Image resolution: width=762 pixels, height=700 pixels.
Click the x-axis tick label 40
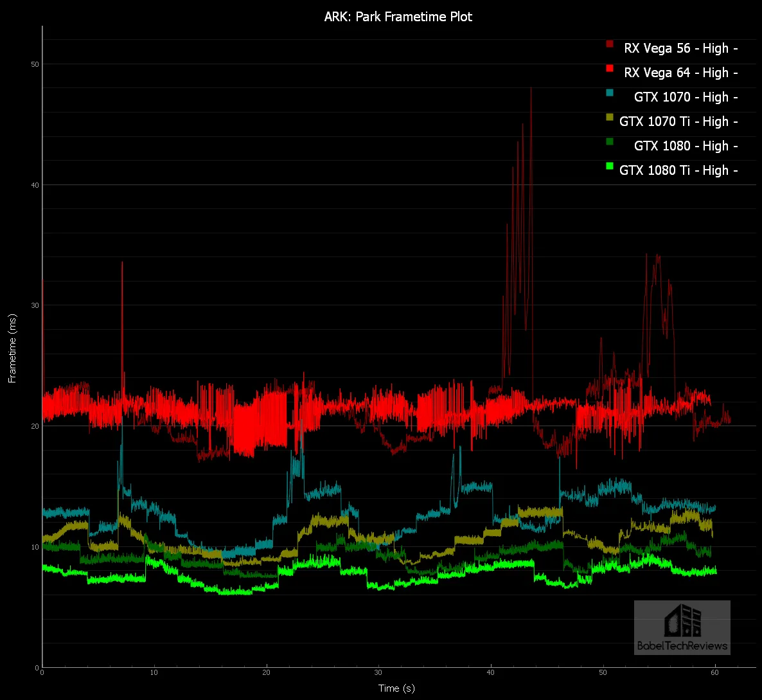490,673
